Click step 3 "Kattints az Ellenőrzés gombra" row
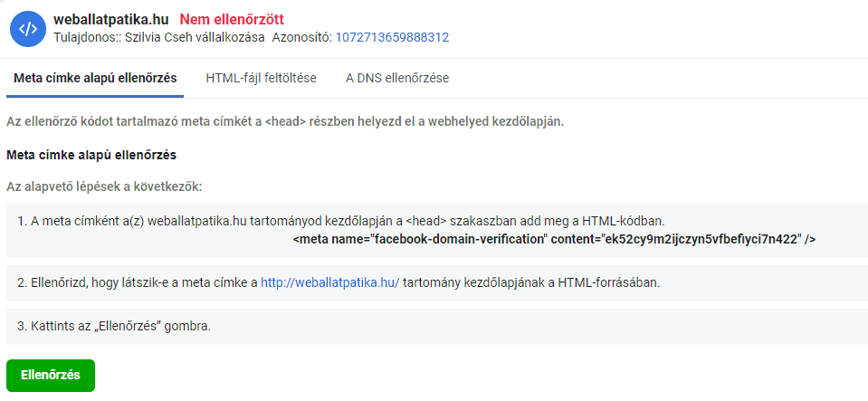Screen dimensions: 868x401 point(114,326)
